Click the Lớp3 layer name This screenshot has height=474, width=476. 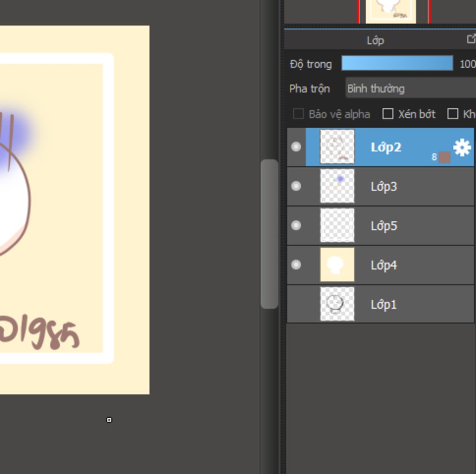click(383, 187)
